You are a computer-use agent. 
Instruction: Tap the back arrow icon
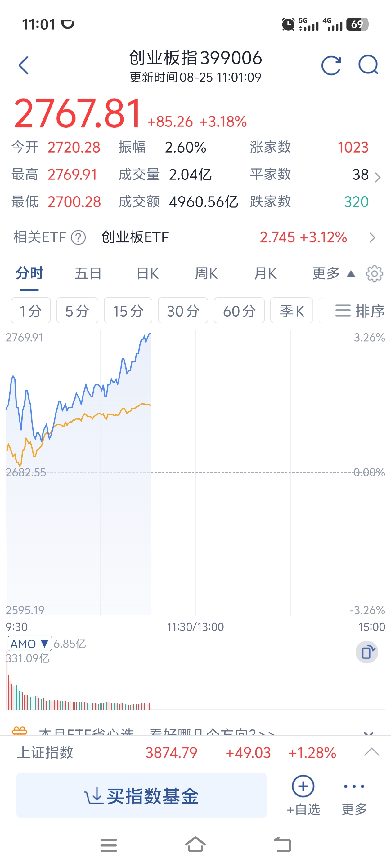click(24, 65)
